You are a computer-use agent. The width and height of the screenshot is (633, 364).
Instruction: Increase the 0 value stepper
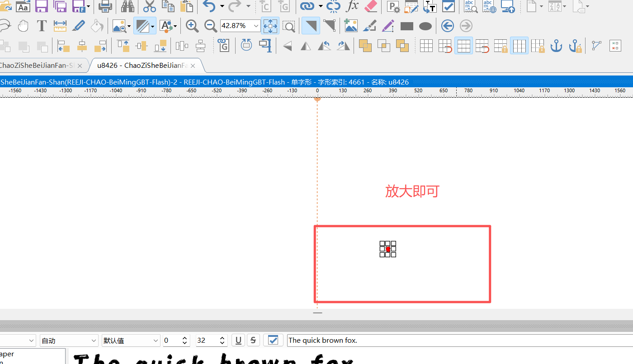point(185,338)
